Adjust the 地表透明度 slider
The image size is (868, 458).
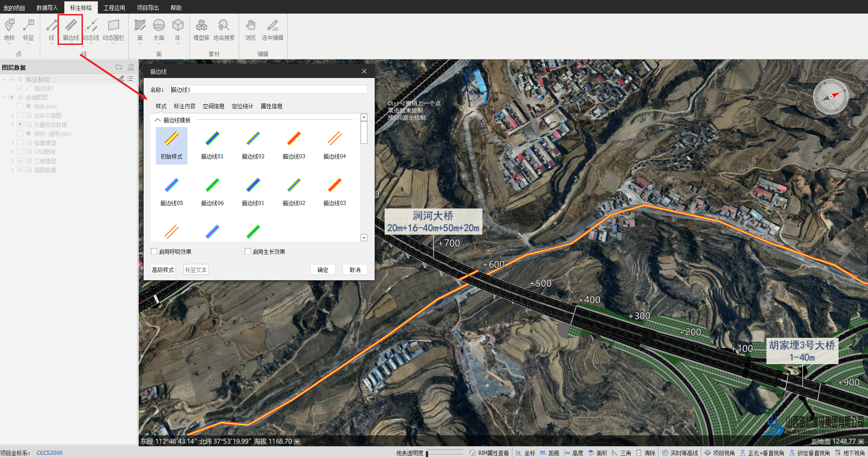coord(427,453)
